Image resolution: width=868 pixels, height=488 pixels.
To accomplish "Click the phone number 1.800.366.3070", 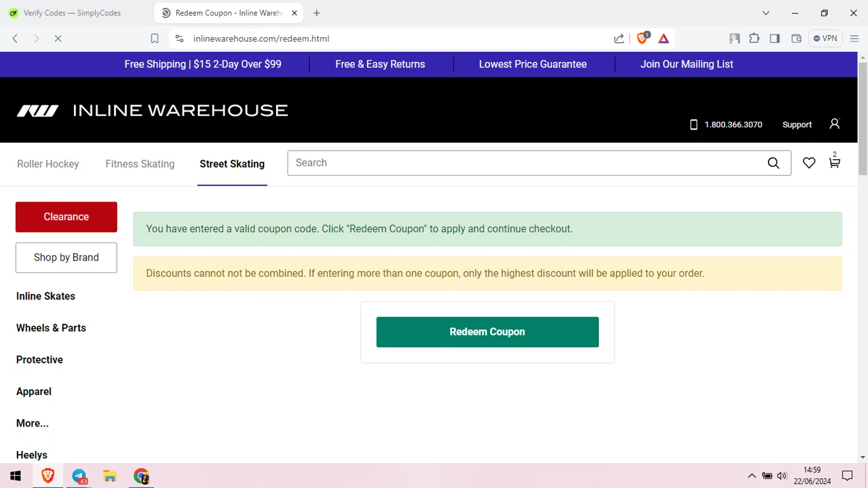I will [x=733, y=124].
